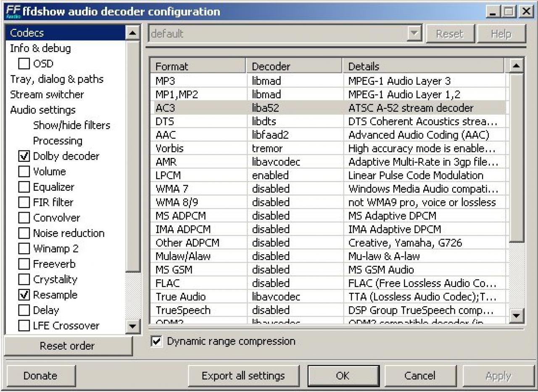Click the Apply button
This screenshot has width=538, height=392.
click(498, 376)
